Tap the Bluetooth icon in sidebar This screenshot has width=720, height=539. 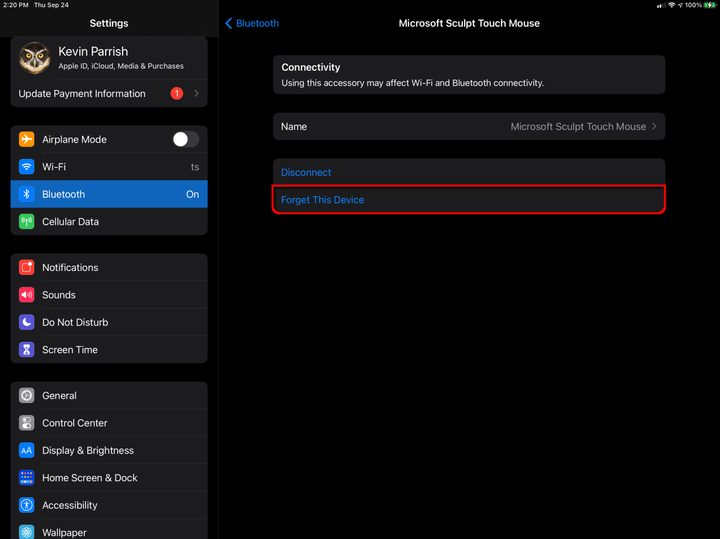tap(27, 194)
